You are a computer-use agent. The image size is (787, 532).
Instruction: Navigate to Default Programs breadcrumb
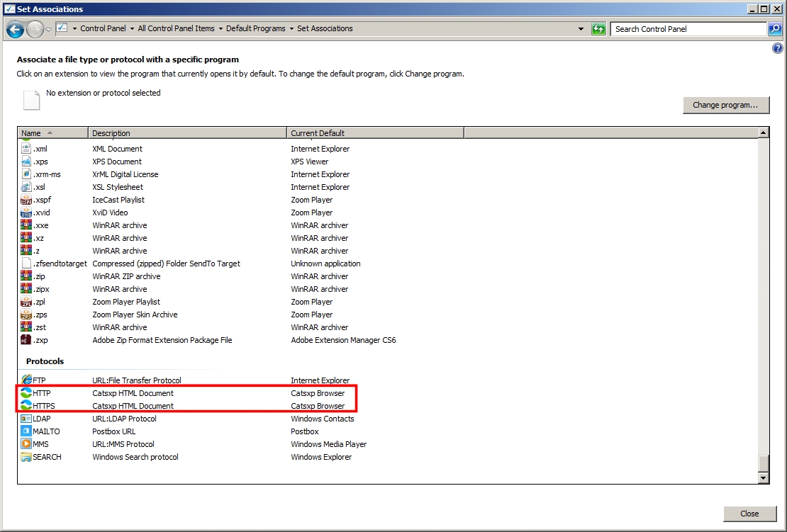255,28
